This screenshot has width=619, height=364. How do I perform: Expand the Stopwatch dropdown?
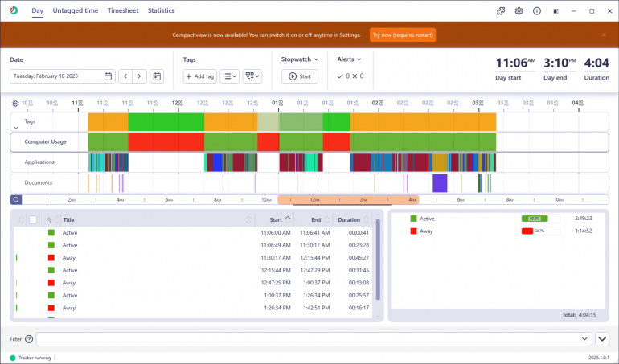pyautogui.click(x=300, y=59)
